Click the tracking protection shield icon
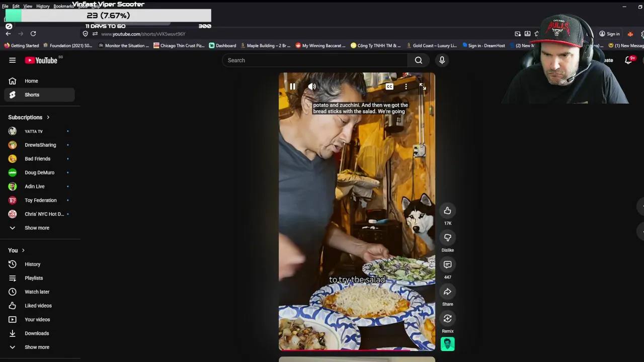The height and width of the screenshot is (362, 644). (85, 34)
